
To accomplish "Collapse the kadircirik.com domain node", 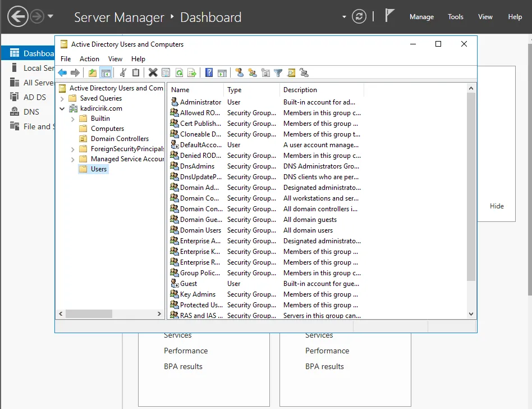I will tap(62, 108).
